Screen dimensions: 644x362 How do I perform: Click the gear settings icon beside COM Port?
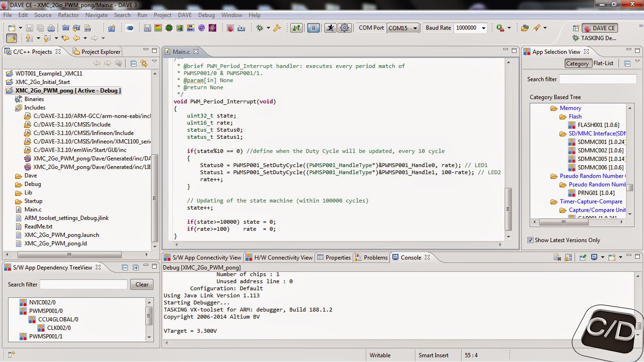tap(345, 28)
